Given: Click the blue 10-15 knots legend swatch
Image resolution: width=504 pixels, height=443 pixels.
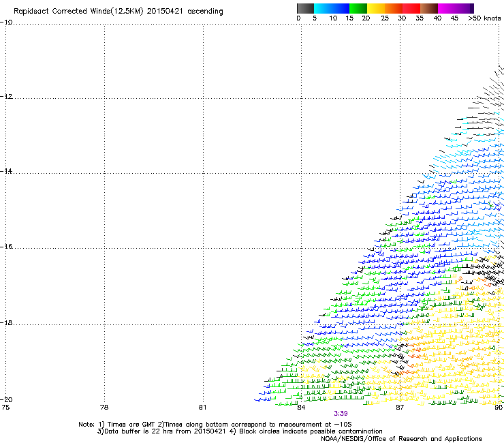Looking at the screenshot, I should pos(341,8).
